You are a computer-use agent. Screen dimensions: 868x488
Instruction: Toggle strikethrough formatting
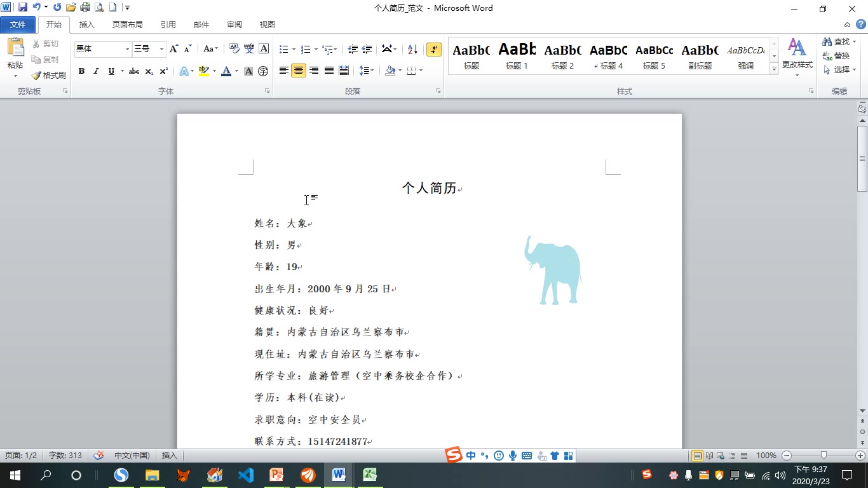click(133, 71)
